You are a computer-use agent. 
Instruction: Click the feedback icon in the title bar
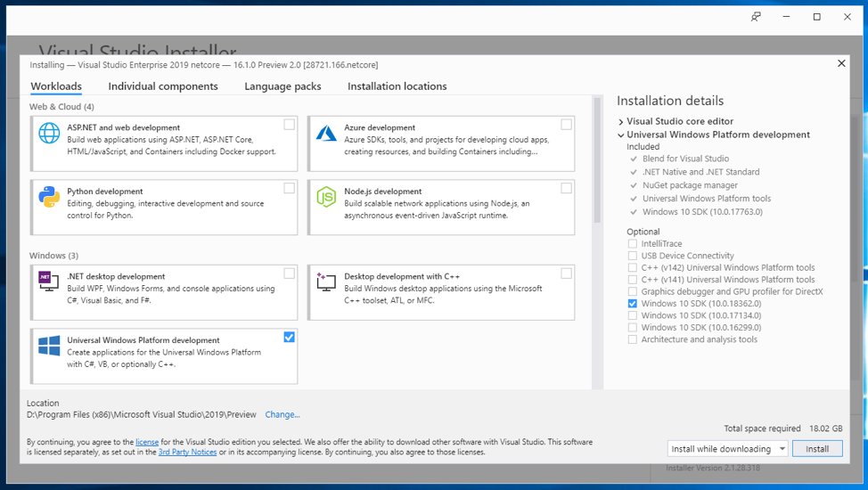point(756,17)
